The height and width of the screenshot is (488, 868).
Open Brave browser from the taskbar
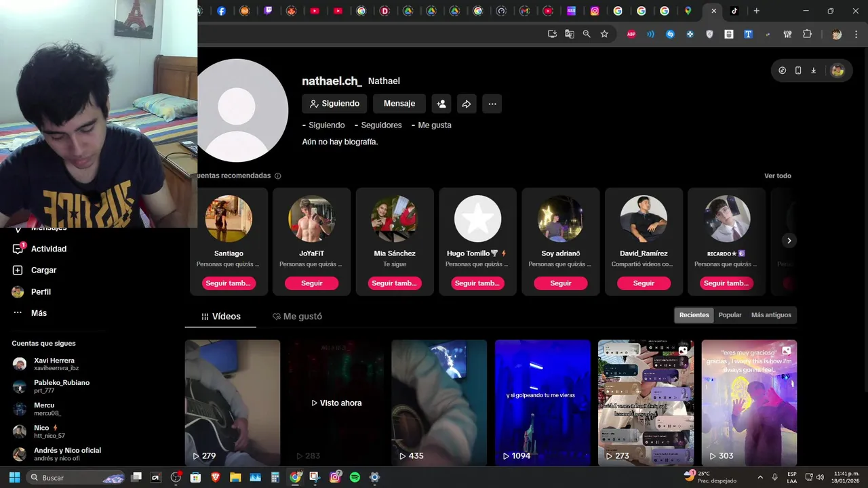216,477
